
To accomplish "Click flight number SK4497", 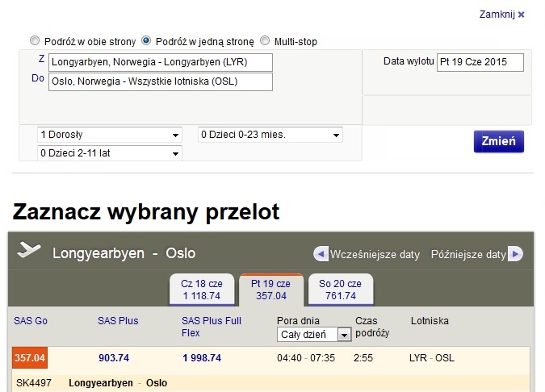I will (x=34, y=383).
